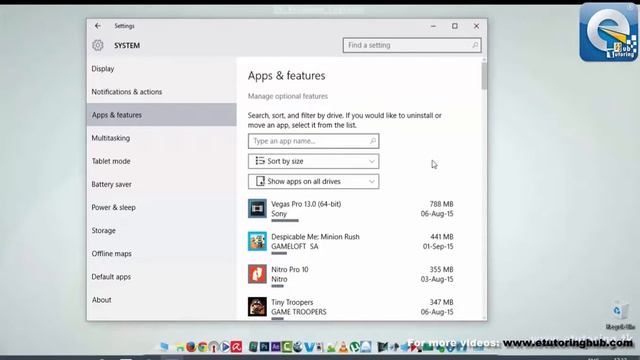Open Google Chrome from the dock
The image size is (640, 360).
203,347
